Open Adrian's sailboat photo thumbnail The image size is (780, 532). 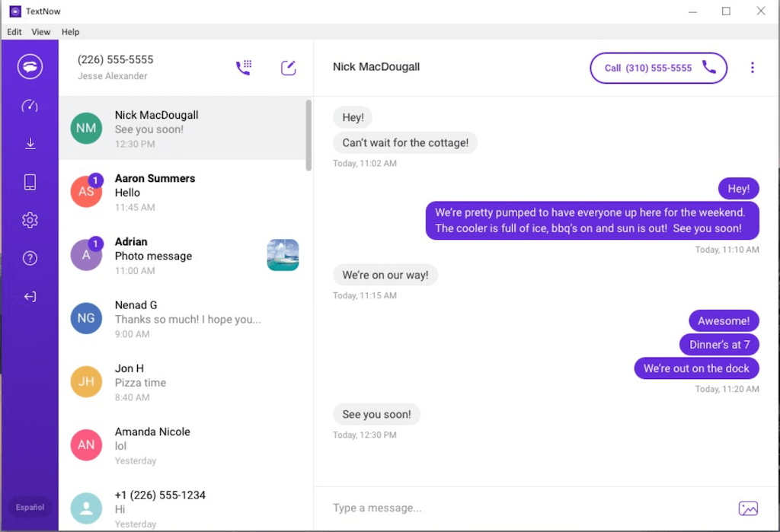(283, 255)
